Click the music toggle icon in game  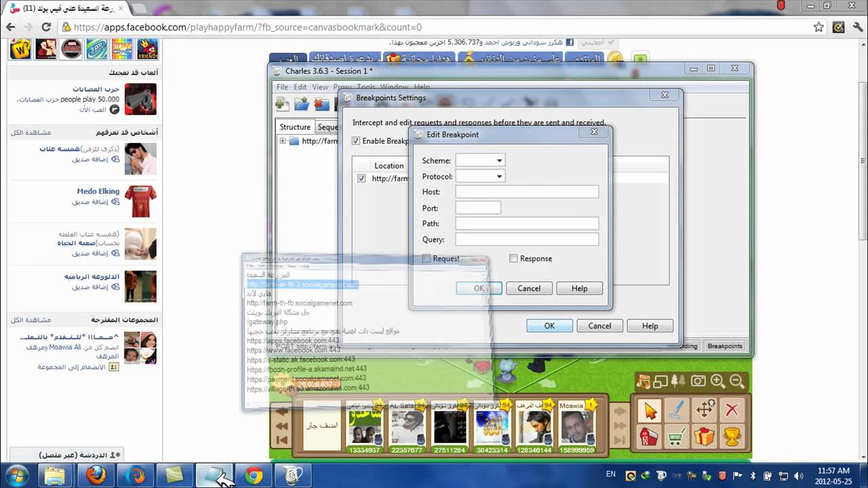(x=644, y=382)
